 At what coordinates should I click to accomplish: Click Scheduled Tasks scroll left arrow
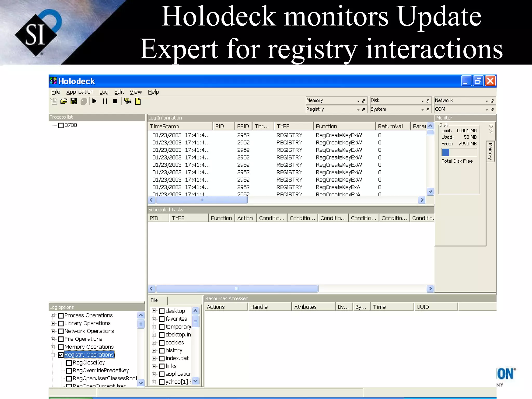click(x=151, y=289)
